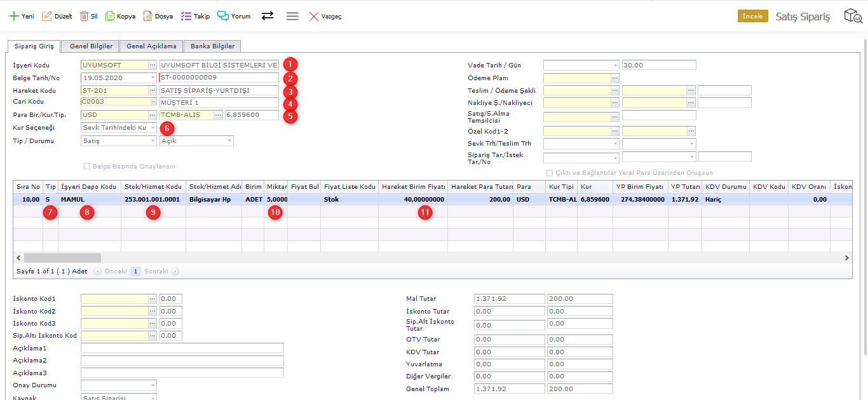Expand the Kur Seçeneği dropdown

point(153,128)
